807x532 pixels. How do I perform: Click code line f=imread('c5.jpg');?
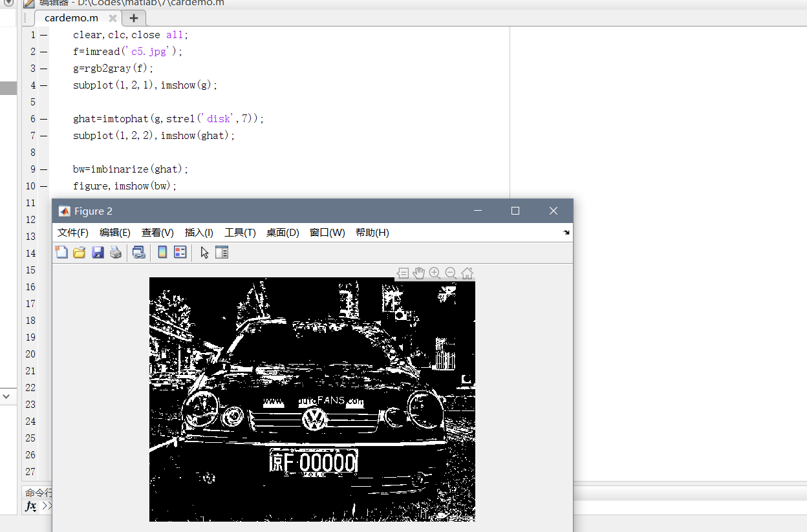pos(128,52)
